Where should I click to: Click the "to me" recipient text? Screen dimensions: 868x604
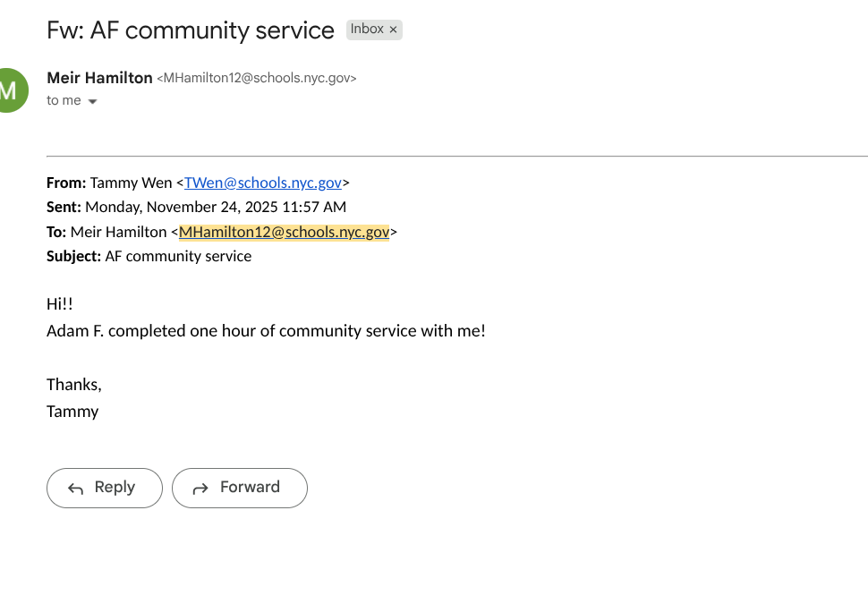pos(64,101)
